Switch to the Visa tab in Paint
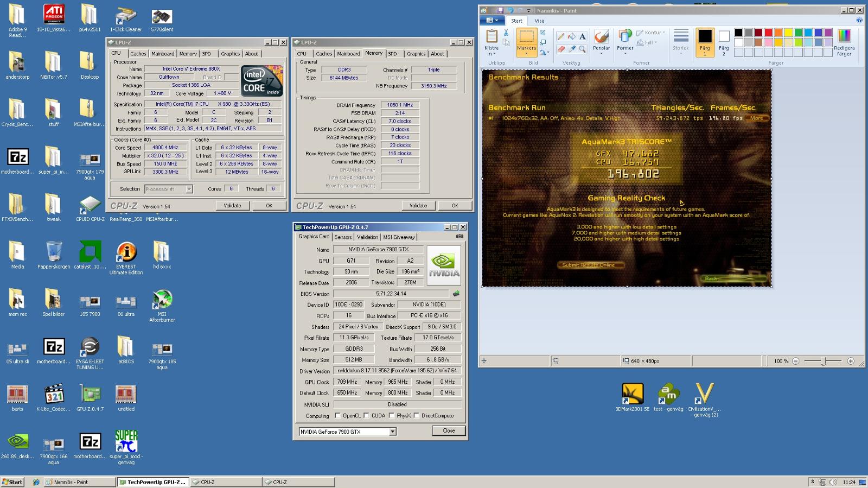This screenshot has width=868, height=488. (x=539, y=21)
